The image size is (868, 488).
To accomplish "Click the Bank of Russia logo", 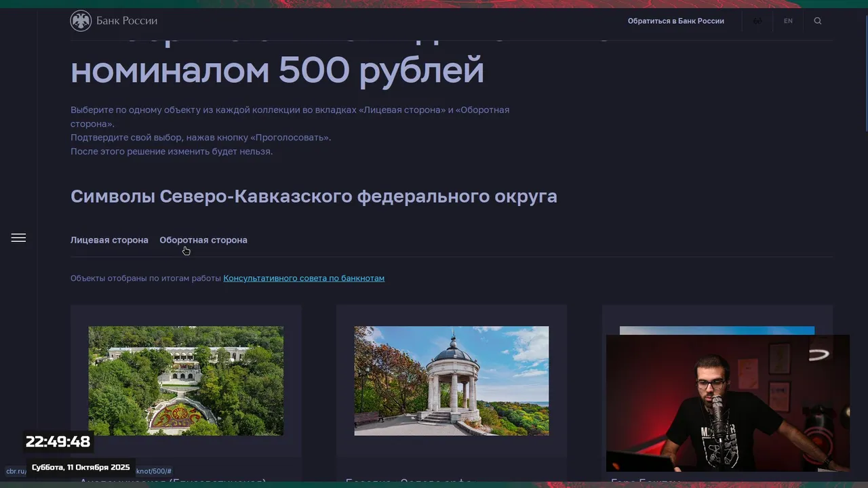I will [81, 21].
